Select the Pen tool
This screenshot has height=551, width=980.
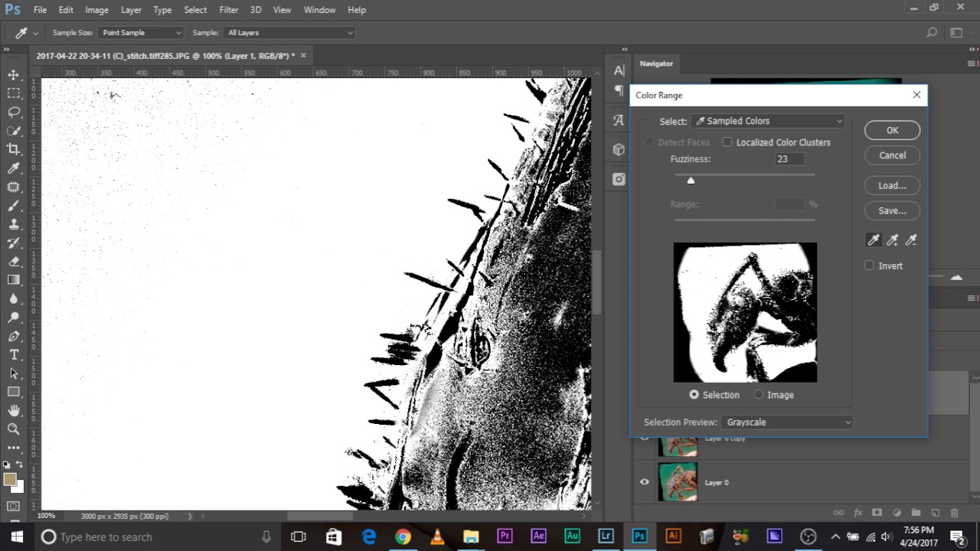pyautogui.click(x=14, y=336)
